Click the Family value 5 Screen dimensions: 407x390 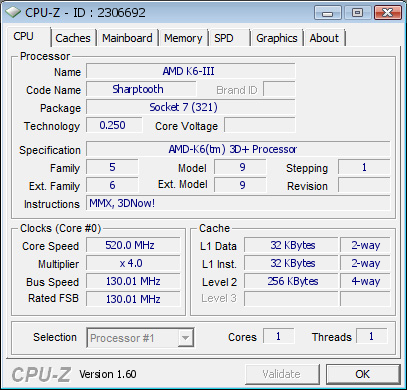(112, 167)
